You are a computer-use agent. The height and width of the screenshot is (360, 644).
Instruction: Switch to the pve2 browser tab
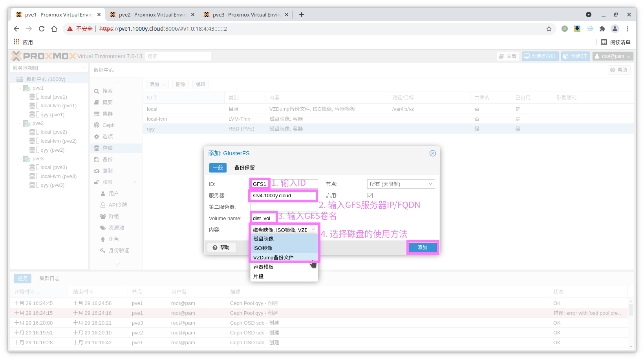pos(152,15)
